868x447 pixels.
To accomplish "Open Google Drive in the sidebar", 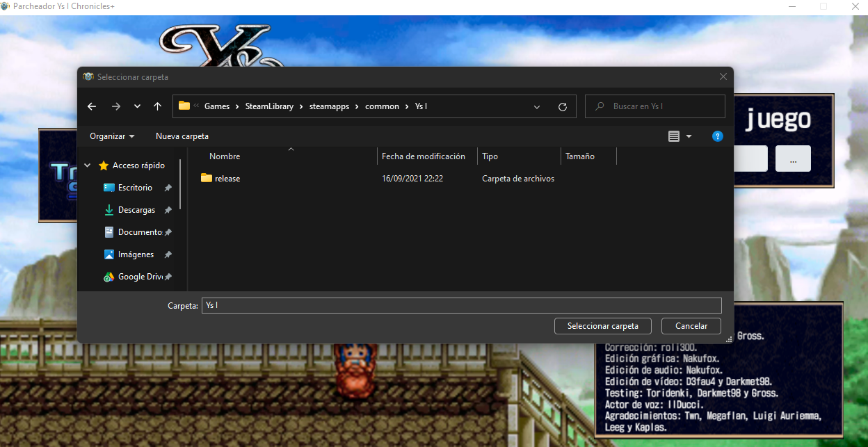I will coord(140,277).
